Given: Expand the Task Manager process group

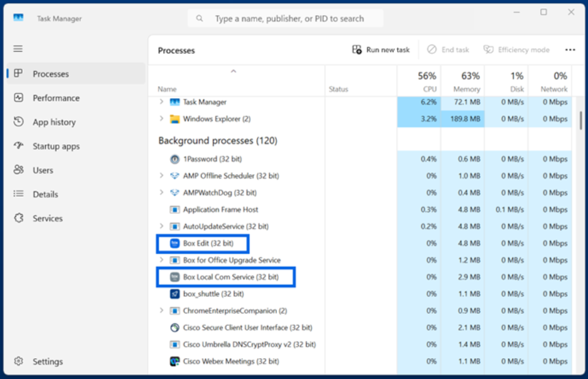Looking at the screenshot, I should (x=162, y=102).
